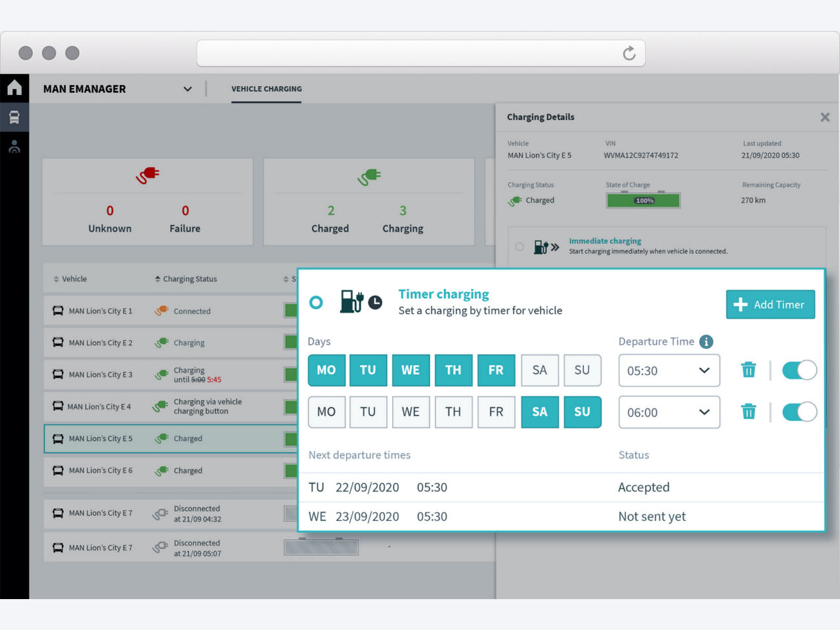This screenshot has height=630, width=840.
Task: Reload page using browser refresh icon
Action: (629, 53)
